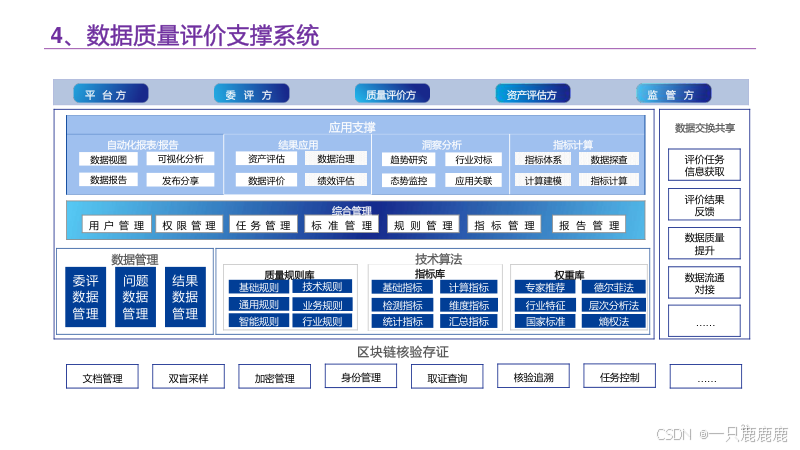Screen dimensions: 800x450
Task: Click the 通用规则 cell
Action: (259, 305)
